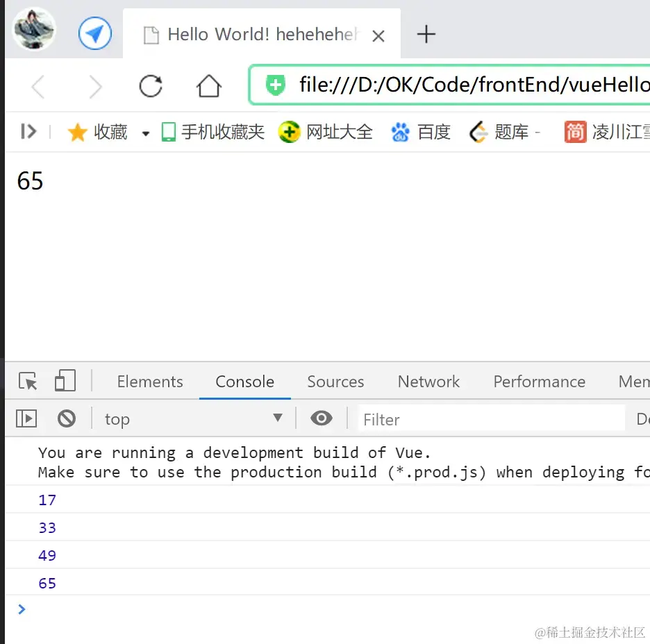The image size is (650, 644).
Task: Switch to the Elements tab
Action: pos(150,382)
